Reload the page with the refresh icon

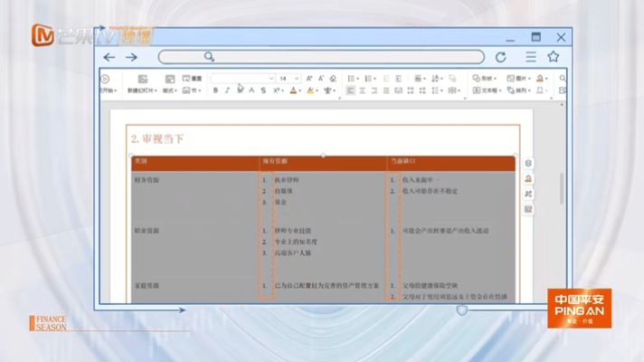pos(501,57)
